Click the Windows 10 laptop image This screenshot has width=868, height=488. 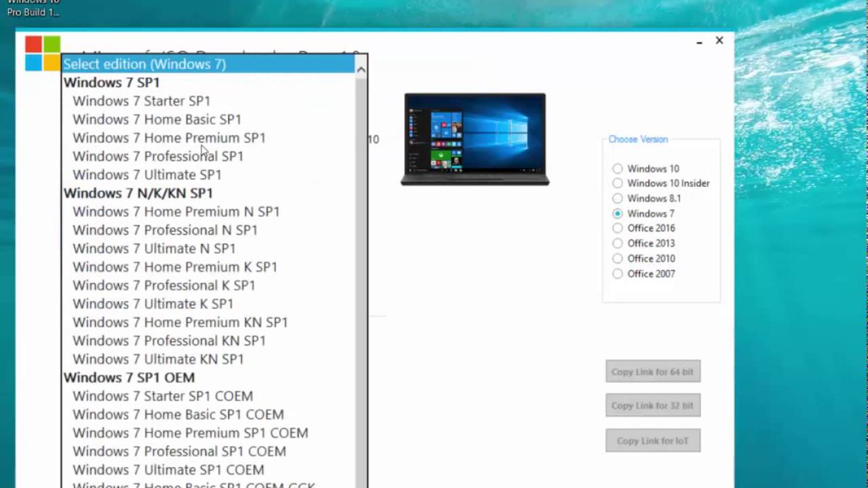pos(475,139)
